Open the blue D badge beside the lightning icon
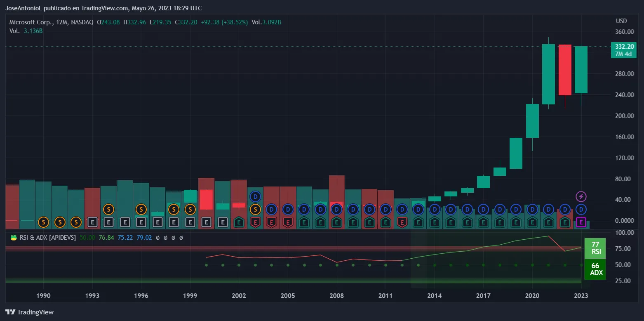Image resolution: width=644 pixels, height=321 pixels. tap(581, 209)
